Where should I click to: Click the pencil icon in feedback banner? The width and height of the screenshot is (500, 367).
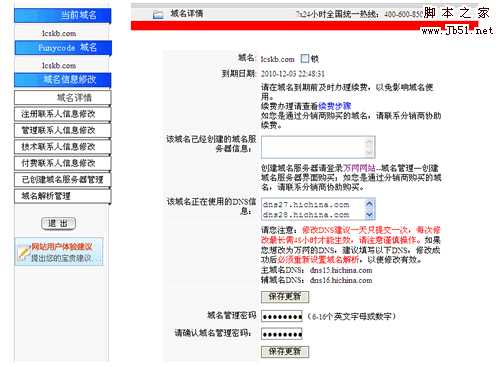pyautogui.click(x=23, y=252)
